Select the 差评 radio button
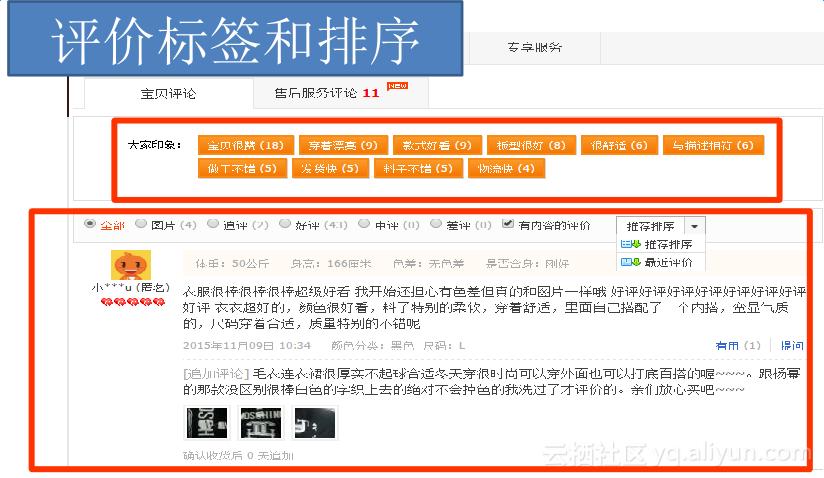The height and width of the screenshot is (478, 824). [436, 224]
